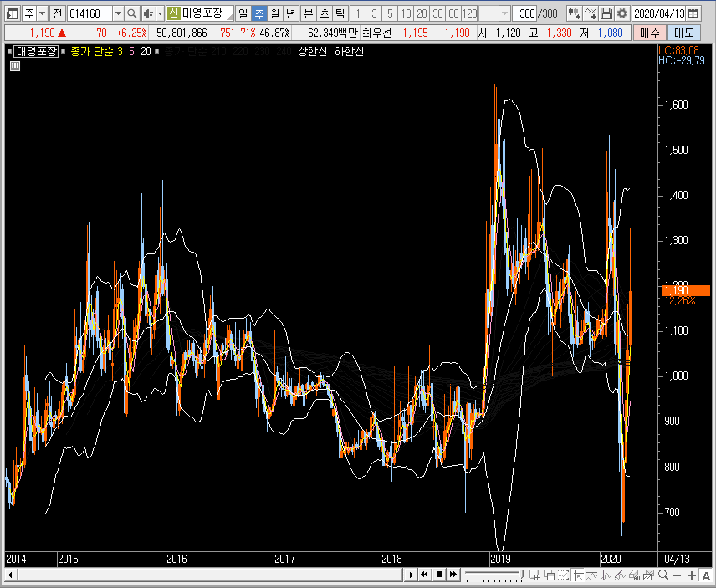
Task: Open the blank interval combo box dropdown
Action: 504,13
